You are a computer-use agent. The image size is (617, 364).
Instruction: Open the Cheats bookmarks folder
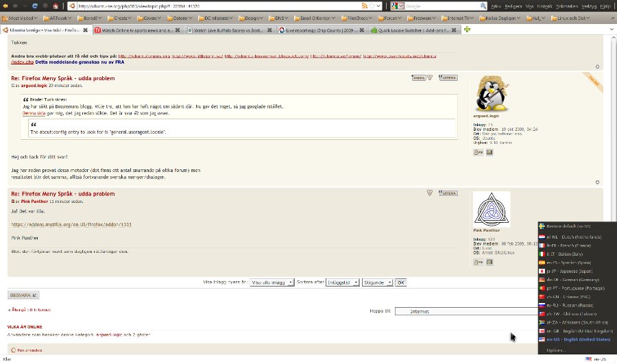coord(119,18)
